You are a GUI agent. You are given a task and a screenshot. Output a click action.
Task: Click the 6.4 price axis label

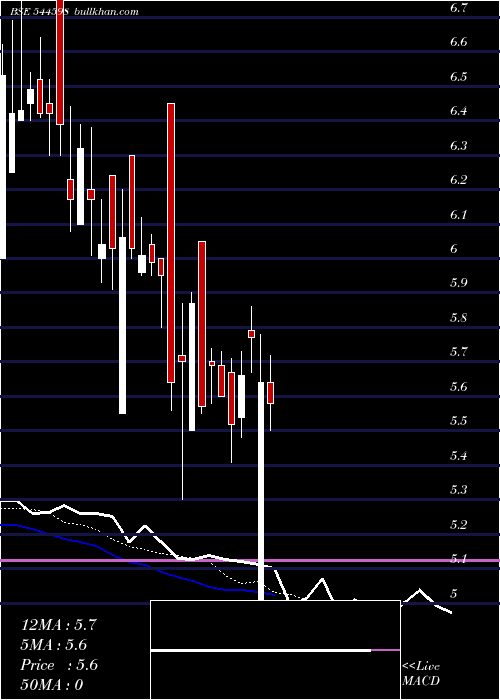pyautogui.click(x=458, y=111)
